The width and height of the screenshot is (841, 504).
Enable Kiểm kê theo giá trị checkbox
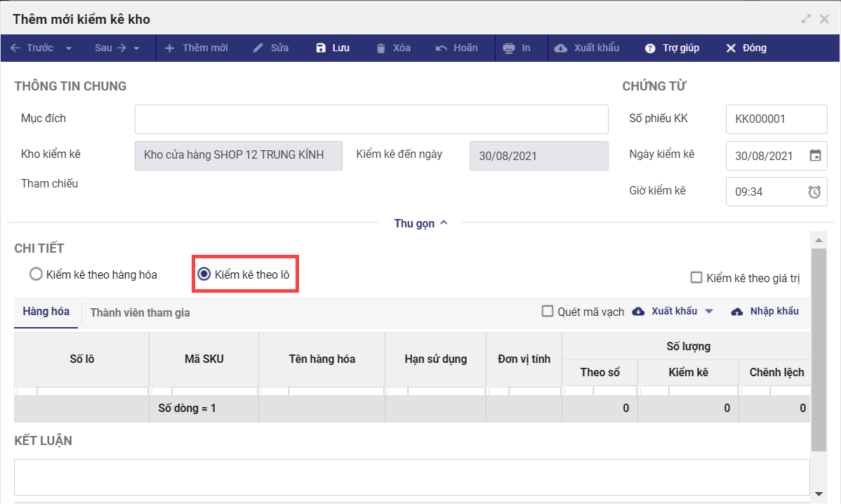(696, 278)
